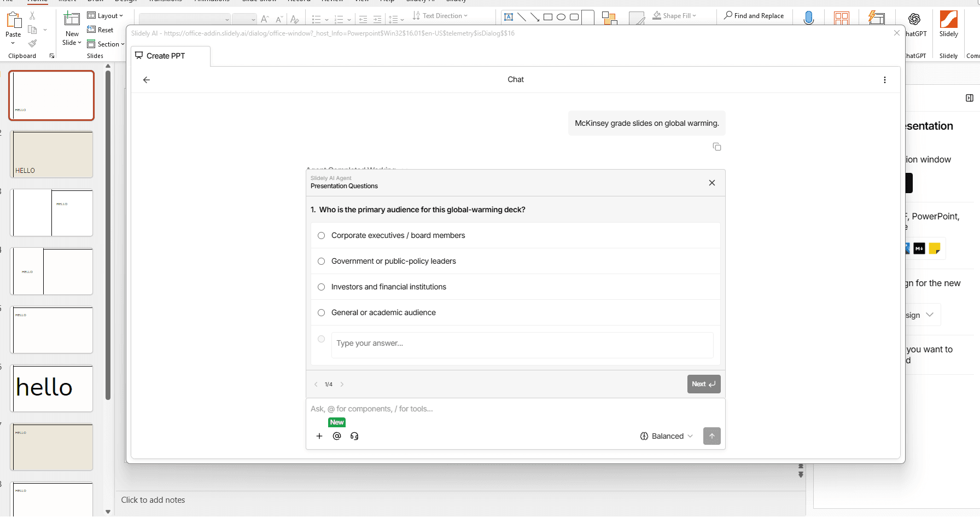The image size is (980, 517).
Task: Expand the Layout dropdown
Action: click(x=106, y=16)
